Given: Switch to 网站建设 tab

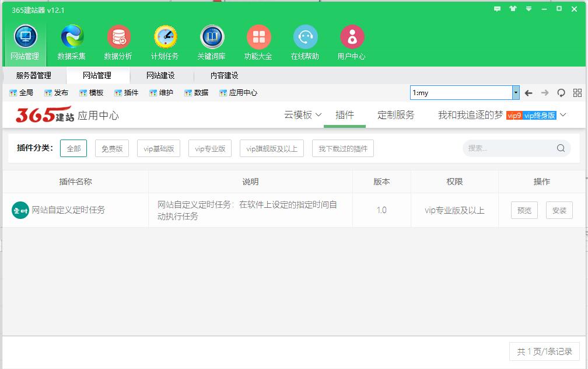Looking at the screenshot, I should click(x=161, y=75).
